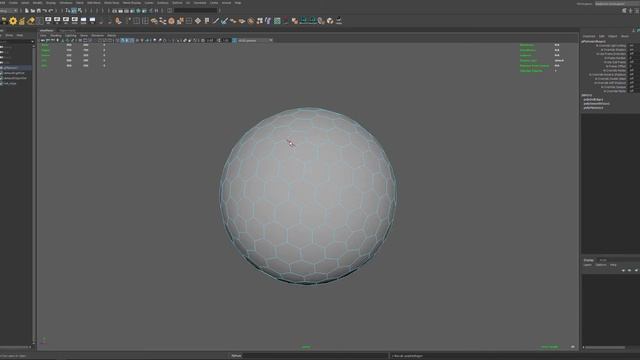Click the viewport camera bookmarks icon

(x=57, y=40)
